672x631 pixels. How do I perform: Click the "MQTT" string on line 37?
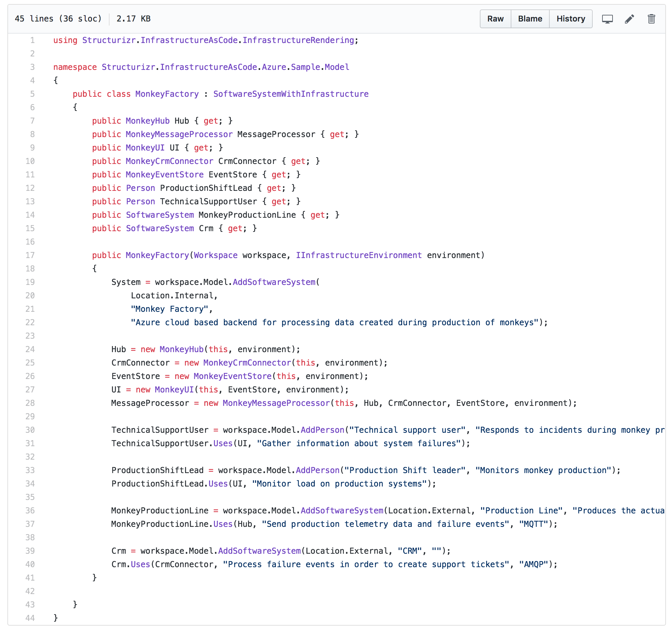coord(534,524)
